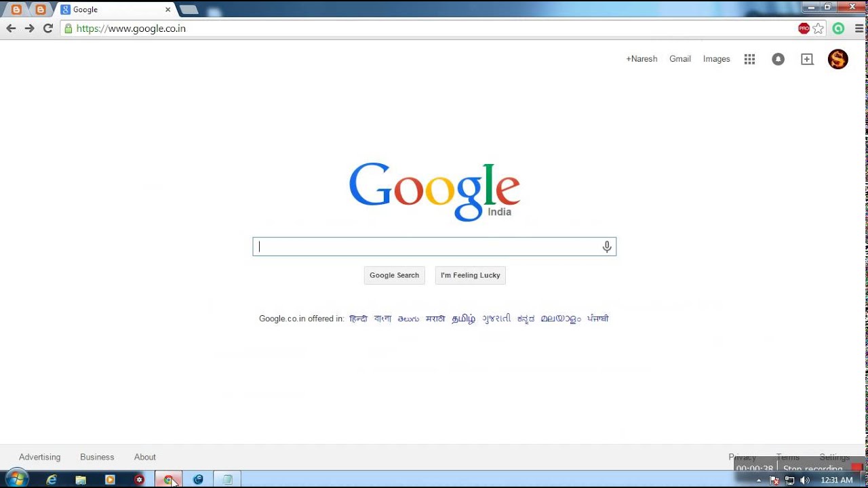The image size is (868, 488).
Task: Click the volume speaker tray icon
Action: pos(805,480)
